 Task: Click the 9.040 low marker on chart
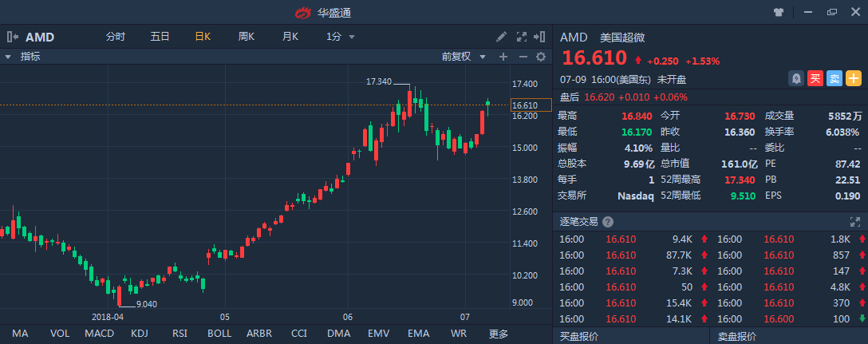coord(147,303)
